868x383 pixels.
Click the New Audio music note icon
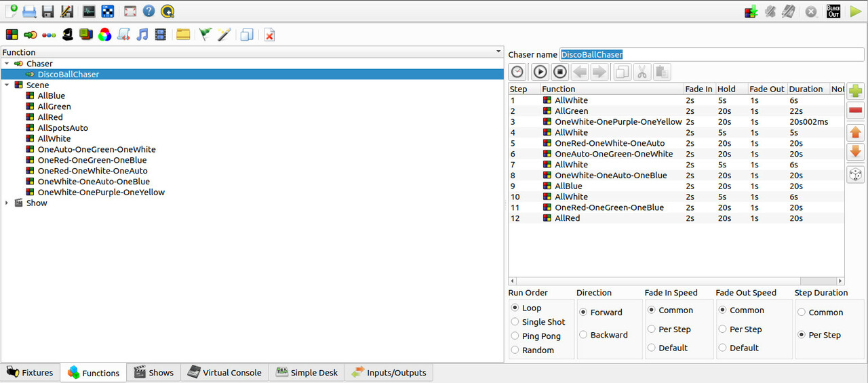click(142, 35)
